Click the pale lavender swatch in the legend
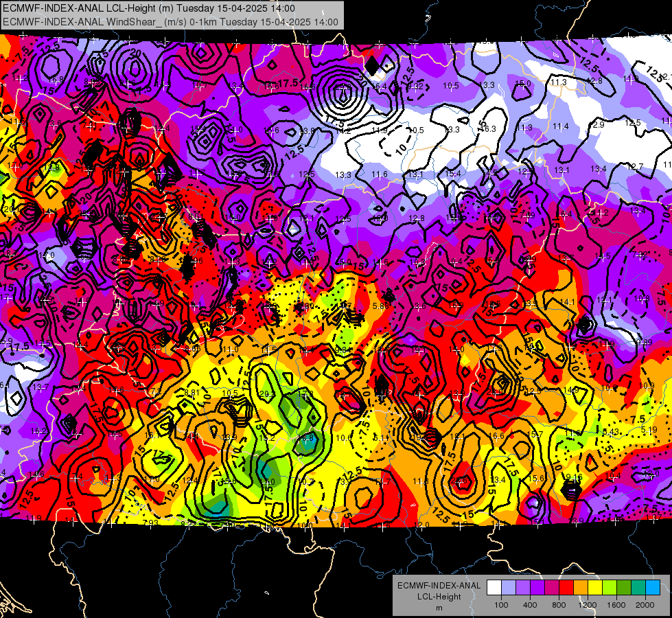Image resolution: width=672 pixels, height=618 pixels. 509,588
